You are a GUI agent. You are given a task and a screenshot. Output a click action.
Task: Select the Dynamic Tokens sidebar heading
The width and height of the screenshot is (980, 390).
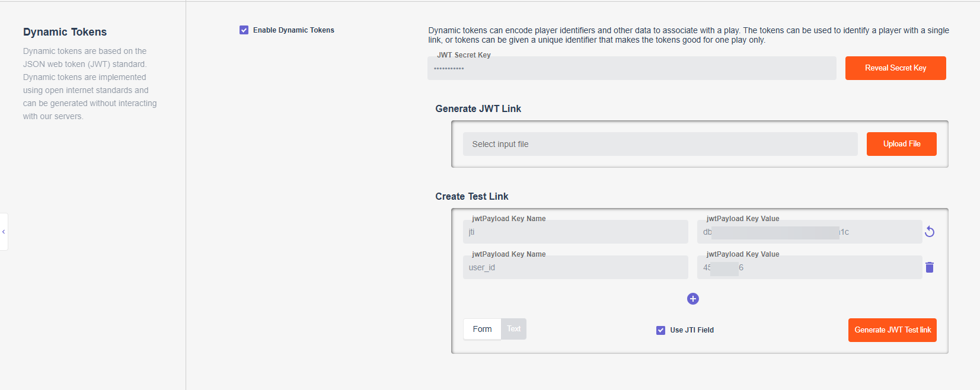(65, 32)
